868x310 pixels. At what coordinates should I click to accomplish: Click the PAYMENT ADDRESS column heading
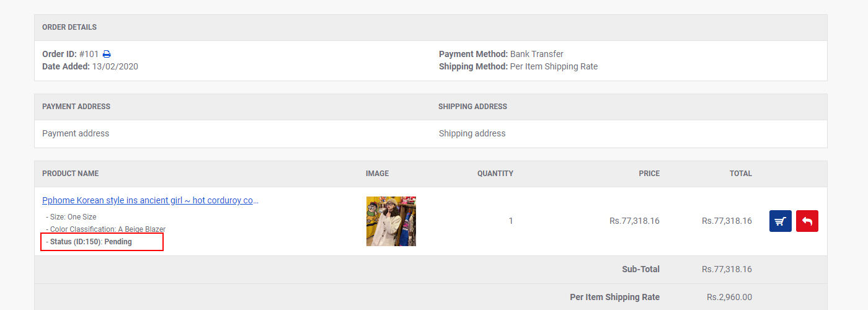click(x=76, y=107)
